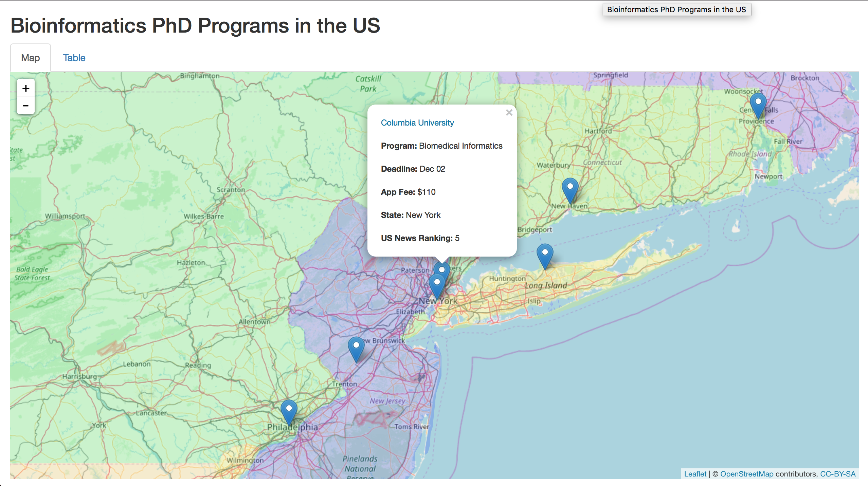Close the Columbia University popup

click(509, 113)
